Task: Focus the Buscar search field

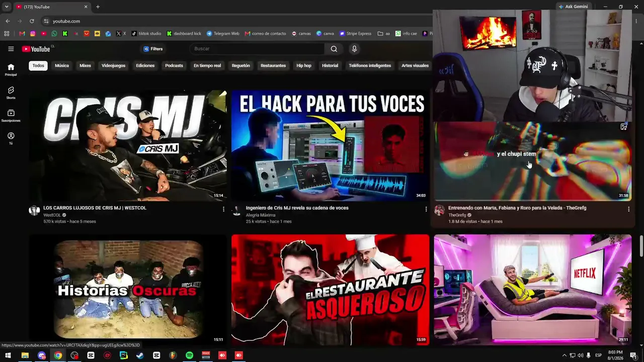Action: coord(257,49)
